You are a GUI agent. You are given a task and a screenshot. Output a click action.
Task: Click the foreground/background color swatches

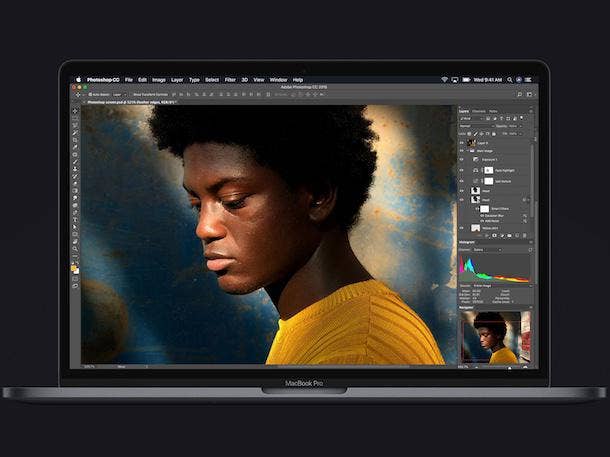[x=75, y=268]
